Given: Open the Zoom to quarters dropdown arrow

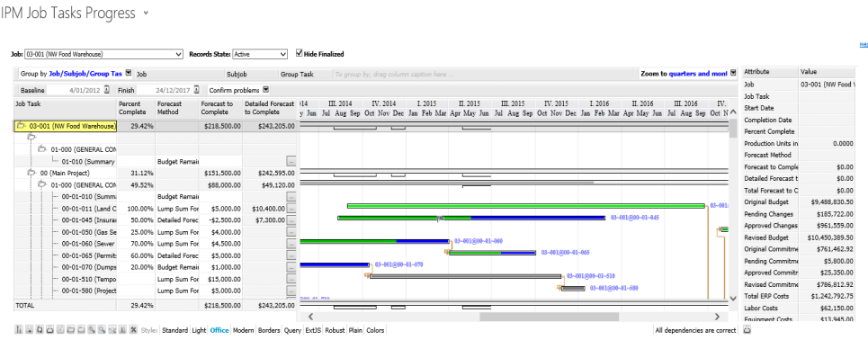Looking at the screenshot, I should point(733,73).
